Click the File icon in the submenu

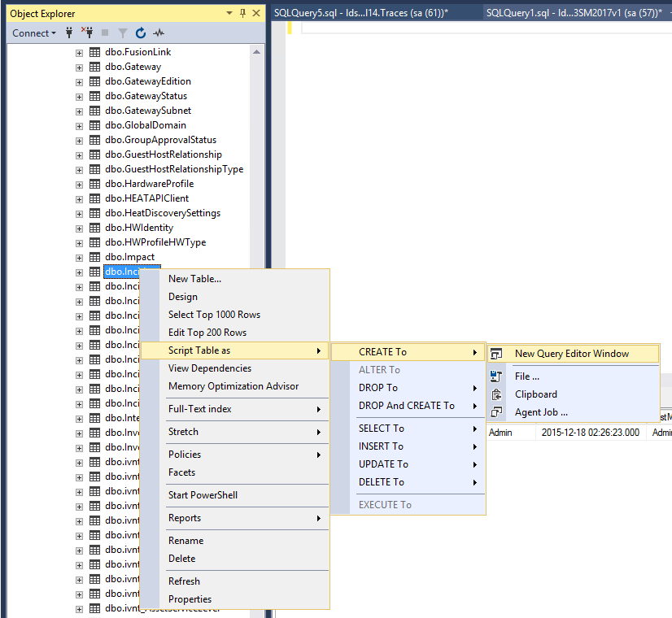[498, 376]
